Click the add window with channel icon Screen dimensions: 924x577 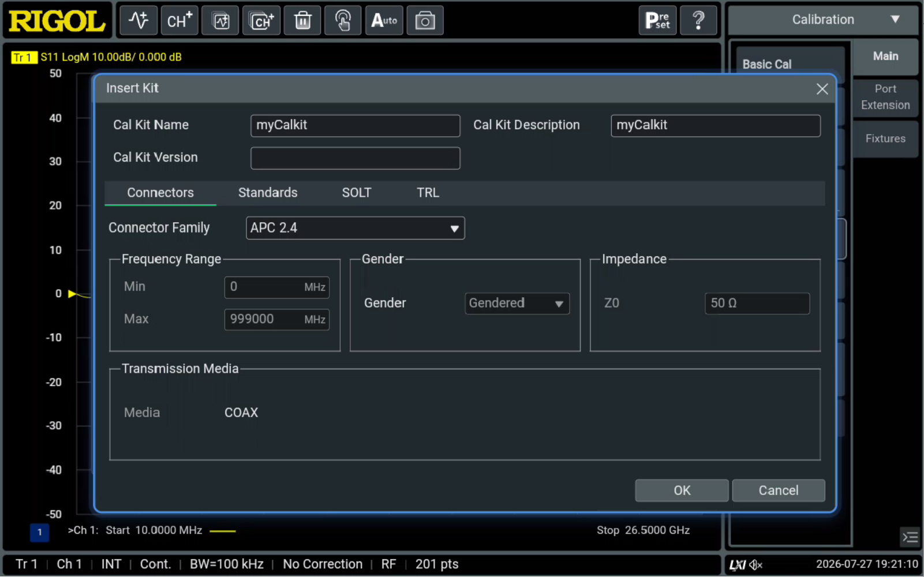261,21
